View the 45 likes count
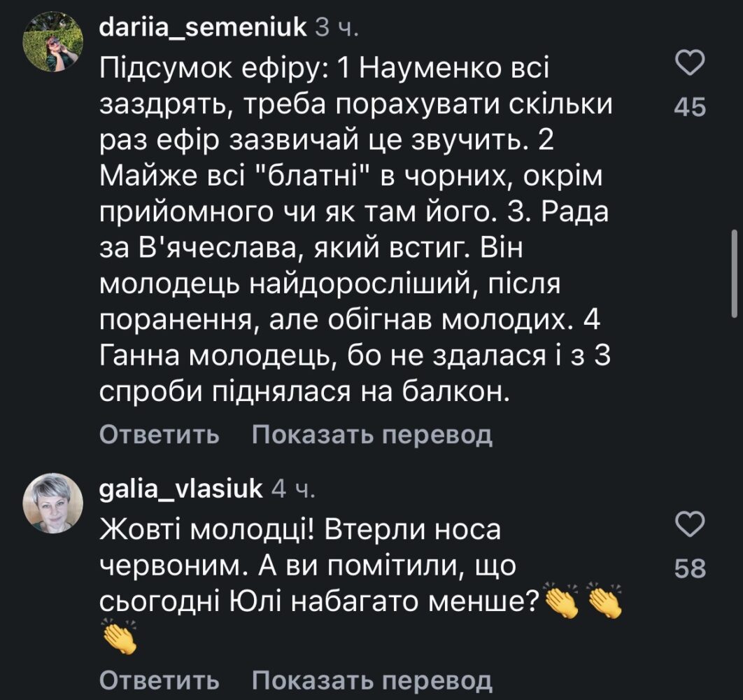This screenshot has width=743, height=700. pyautogui.click(x=690, y=108)
